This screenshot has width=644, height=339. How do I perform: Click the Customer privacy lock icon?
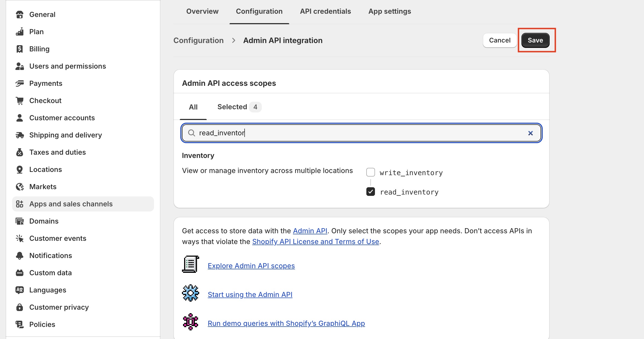(20, 307)
